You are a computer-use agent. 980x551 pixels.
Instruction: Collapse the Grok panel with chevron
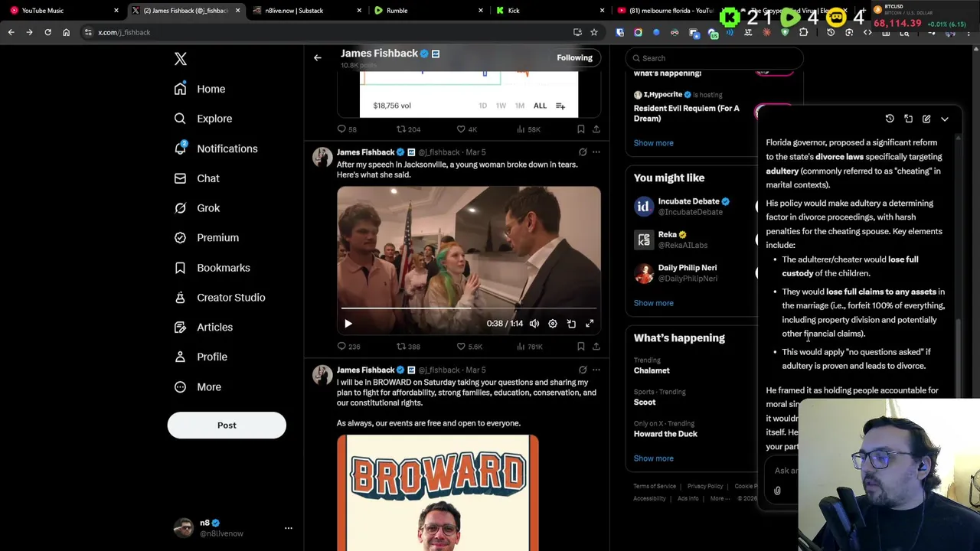(945, 119)
